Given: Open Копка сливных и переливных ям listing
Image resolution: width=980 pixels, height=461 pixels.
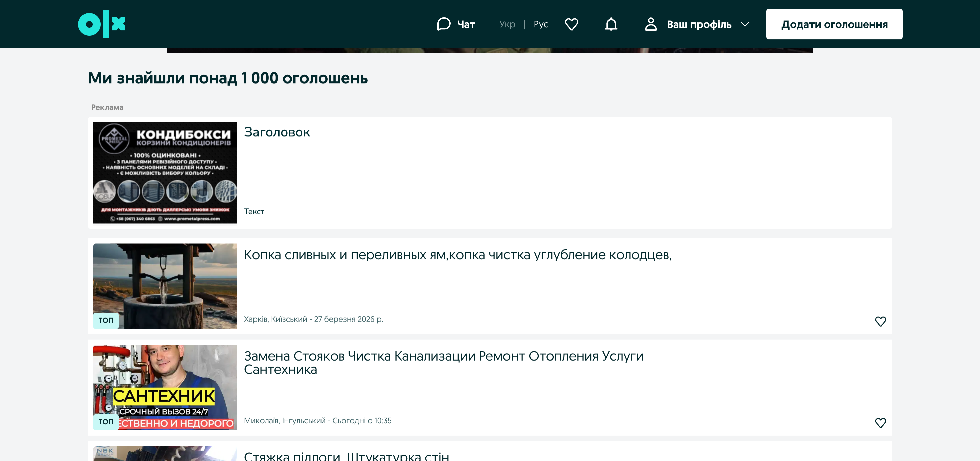Looking at the screenshot, I should point(457,255).
